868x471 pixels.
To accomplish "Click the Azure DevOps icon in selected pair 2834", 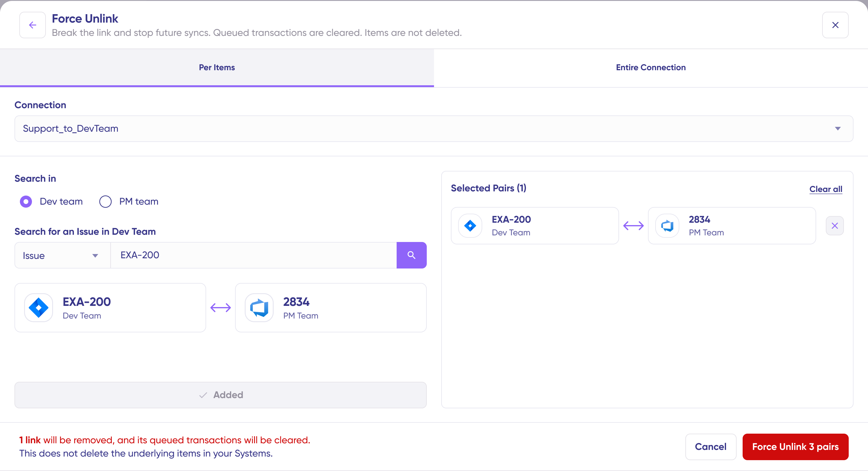I will [667, 225].
